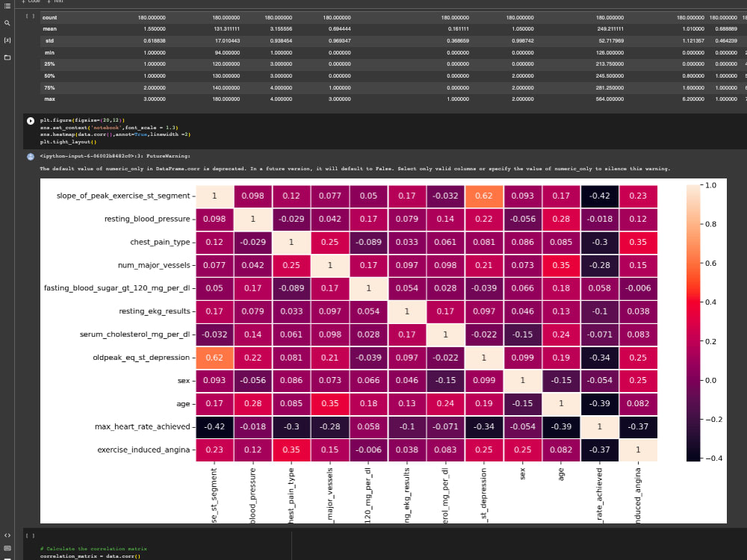Click the numeric_only deprecation warning line

tap(355, 169)
